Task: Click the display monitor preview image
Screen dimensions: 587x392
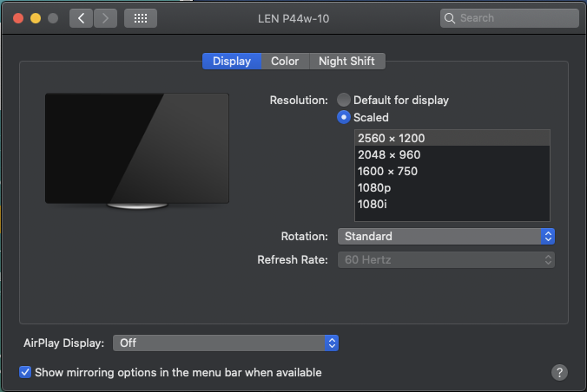Action: tap(136, 149)
